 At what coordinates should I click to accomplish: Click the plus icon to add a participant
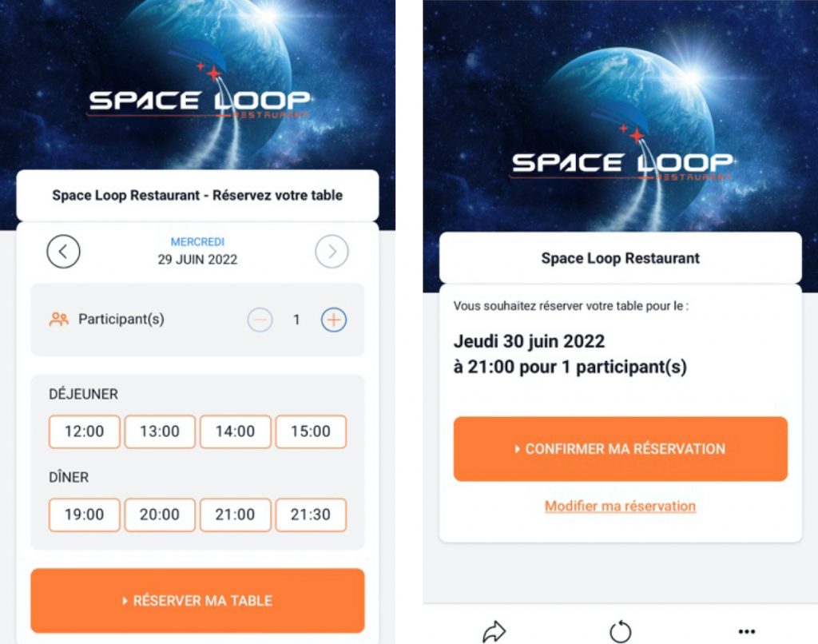[x=333, y=319]
